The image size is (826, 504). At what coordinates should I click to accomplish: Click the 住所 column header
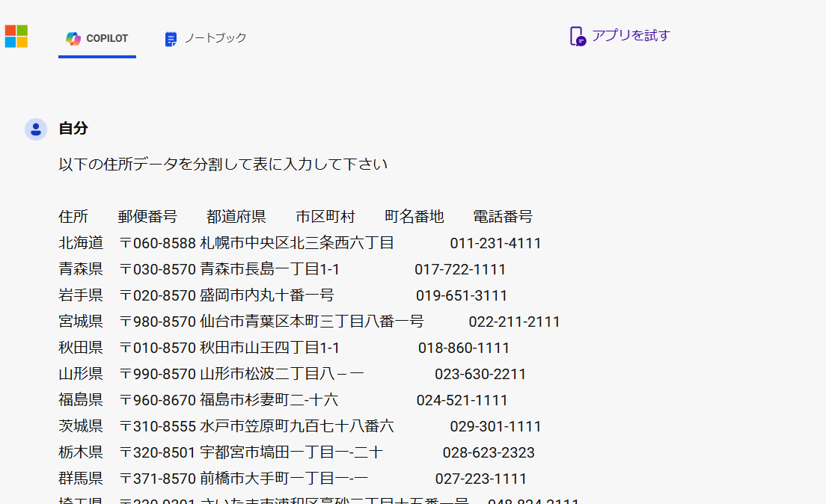click(x=73, y=216)
